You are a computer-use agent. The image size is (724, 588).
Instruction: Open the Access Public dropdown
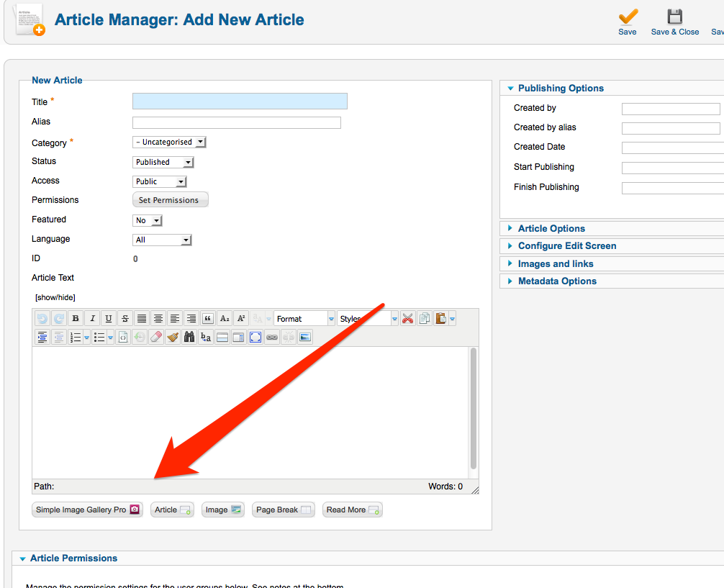click(x=160, y=181)
